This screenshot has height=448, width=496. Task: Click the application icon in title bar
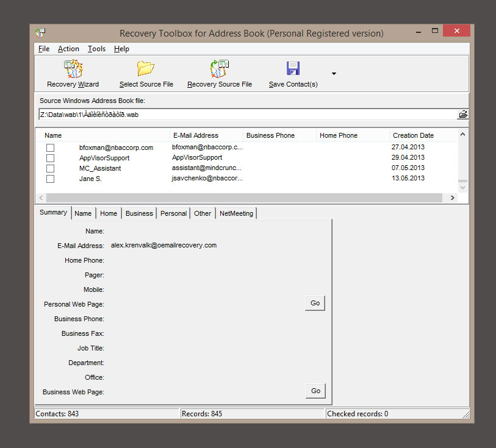click(x=40, y=32)
